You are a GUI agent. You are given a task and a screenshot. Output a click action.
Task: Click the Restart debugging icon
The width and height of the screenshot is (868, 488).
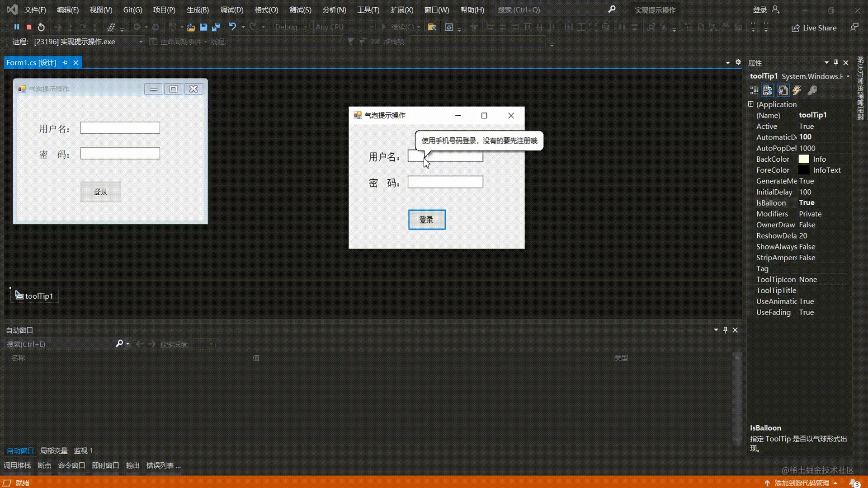click(41, 27)
